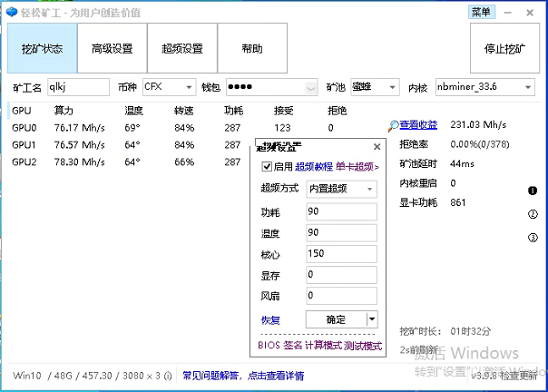Close the 超频设置 popup panel
The image size is (548, 392).
point(377,147)
